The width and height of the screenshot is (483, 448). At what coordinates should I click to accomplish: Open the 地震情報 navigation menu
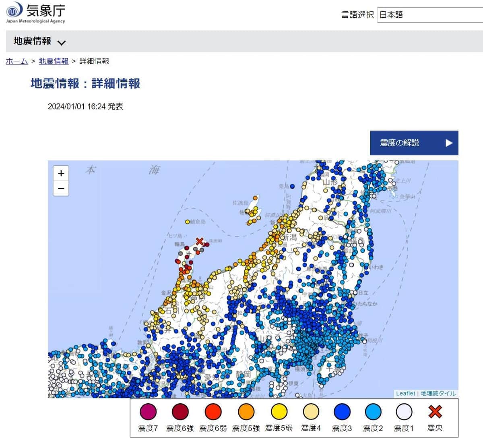[33, 41]
